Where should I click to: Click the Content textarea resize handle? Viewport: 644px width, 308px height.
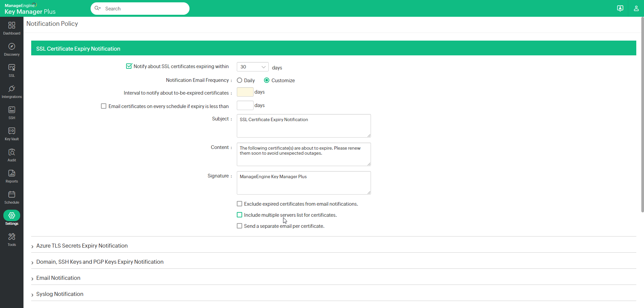[x=369, y=164]
